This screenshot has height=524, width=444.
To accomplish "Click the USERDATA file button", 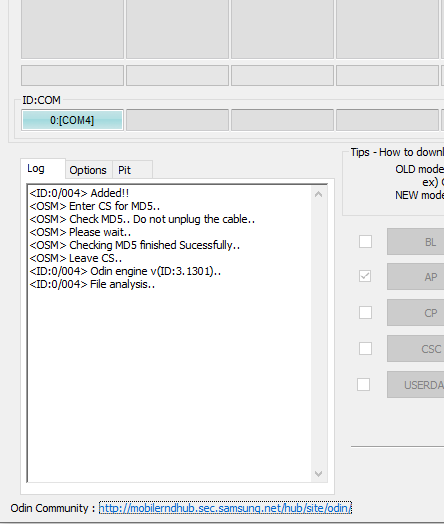I will pos(416,385).
